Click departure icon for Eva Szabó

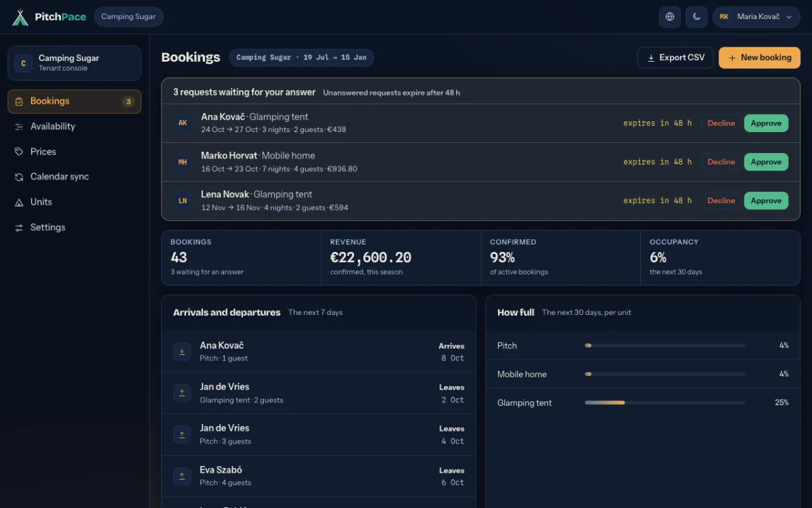182,476
